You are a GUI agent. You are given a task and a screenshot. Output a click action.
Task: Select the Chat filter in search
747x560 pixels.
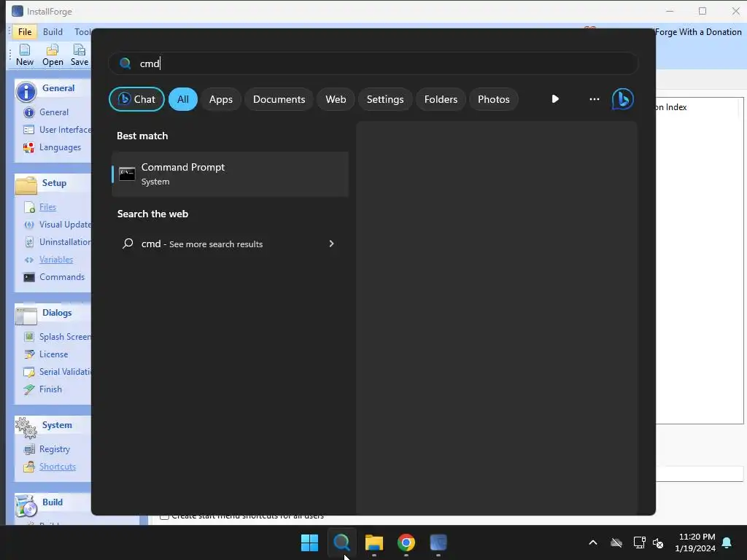tap(136, 99)
